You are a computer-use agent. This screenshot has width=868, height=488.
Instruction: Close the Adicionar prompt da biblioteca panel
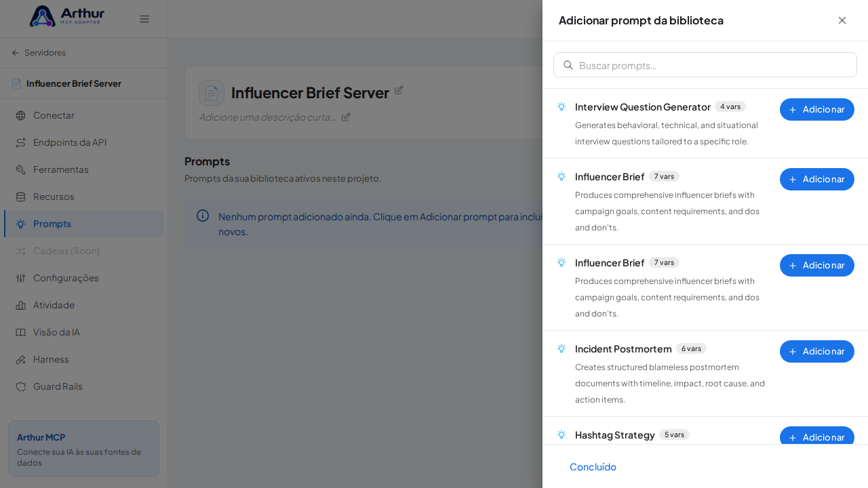tap(842, 20)
